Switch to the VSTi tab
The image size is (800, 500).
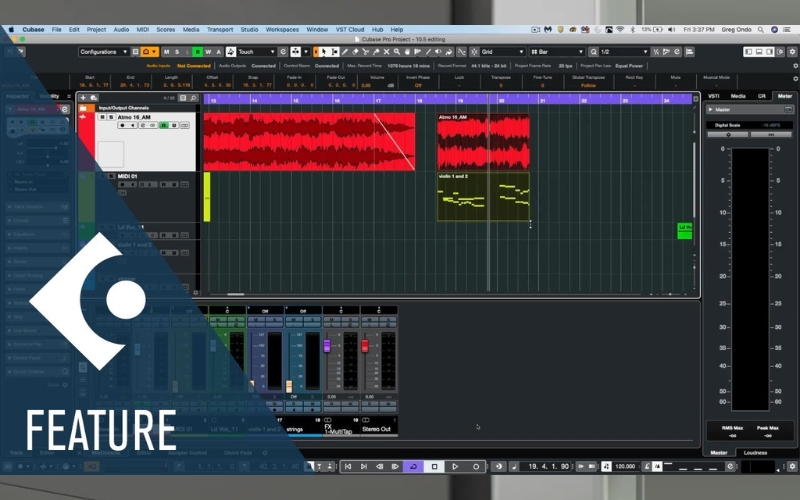point(714,96)
